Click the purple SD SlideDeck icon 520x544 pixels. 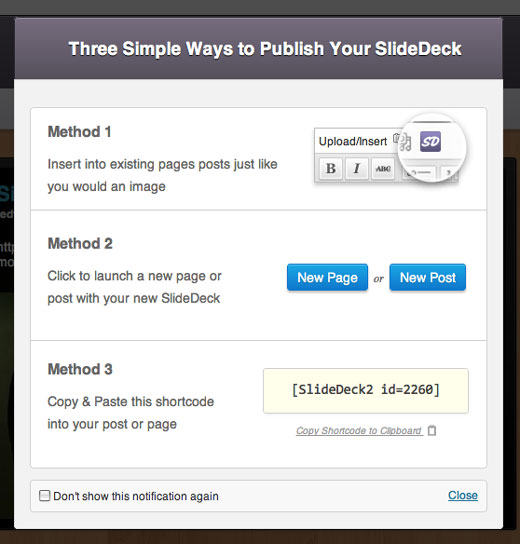[430, 142]
